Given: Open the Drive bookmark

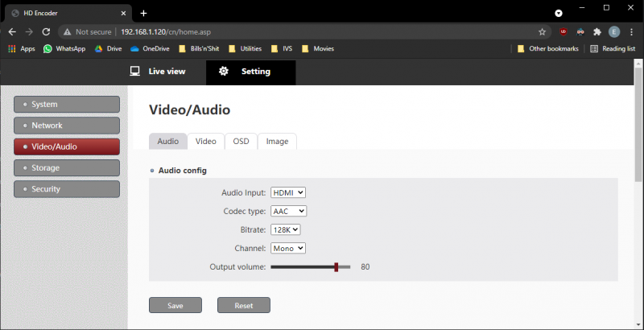Looking at the screenshot, I should pyautogui.click(x=109, y=48).
